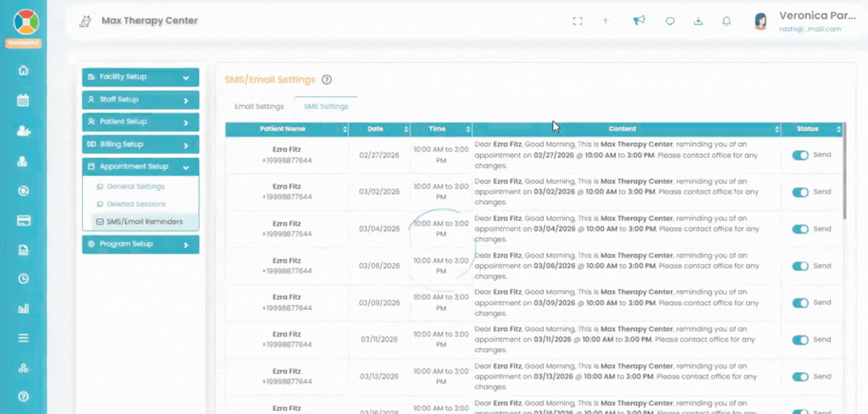
Task: Toggle Send switch for 02/27/2026 reminder
Action: pyautogui.click(x=800, y=155)
